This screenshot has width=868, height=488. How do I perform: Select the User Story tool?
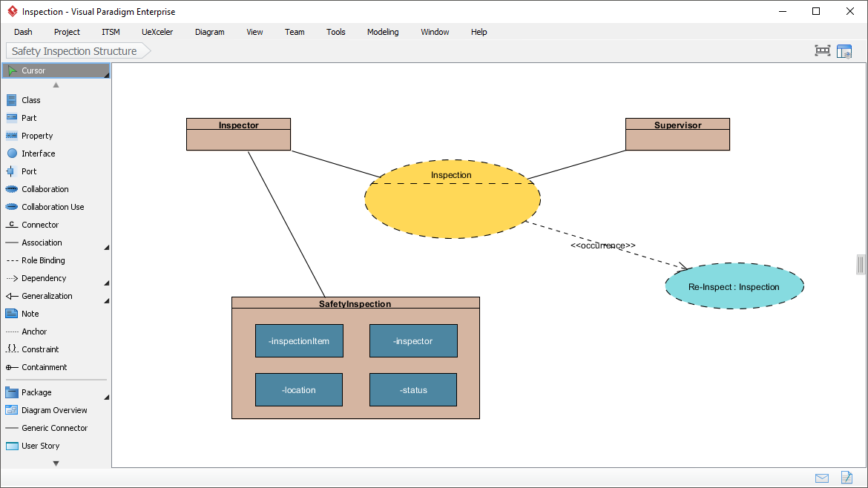pyautogui.click(x=40, y=446)
